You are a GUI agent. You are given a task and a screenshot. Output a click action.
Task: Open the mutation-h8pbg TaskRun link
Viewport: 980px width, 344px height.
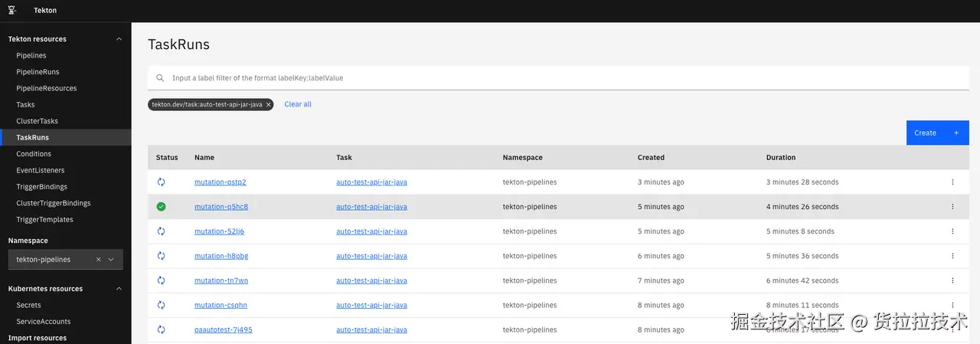[x=221, y=256]
